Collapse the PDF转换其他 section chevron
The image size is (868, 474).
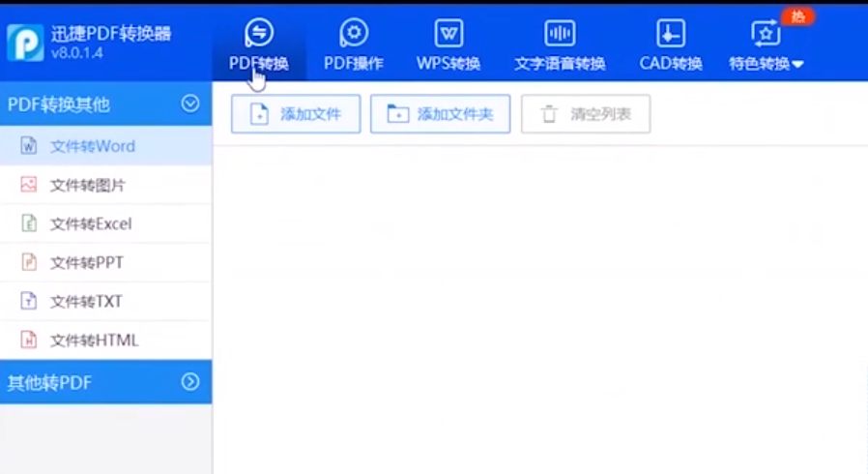190,104
